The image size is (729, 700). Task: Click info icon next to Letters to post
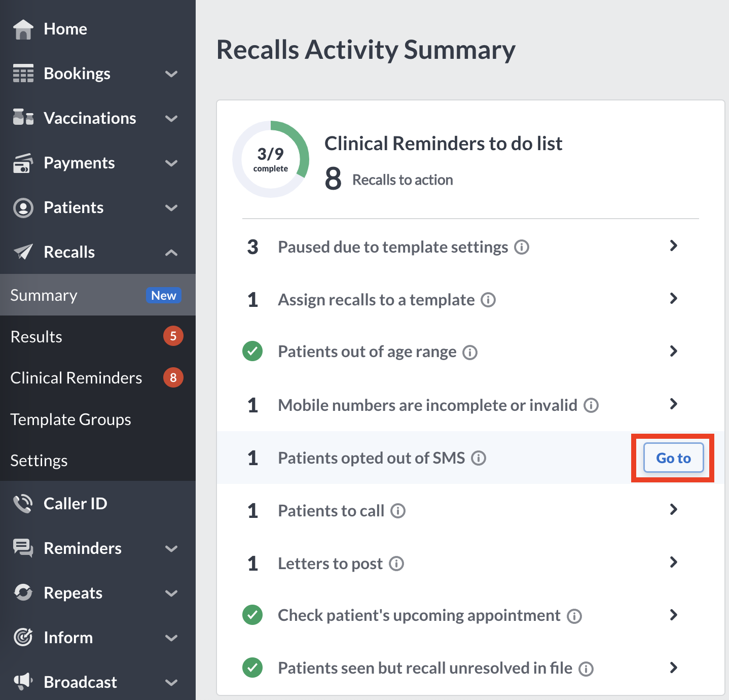pos(396,564)
